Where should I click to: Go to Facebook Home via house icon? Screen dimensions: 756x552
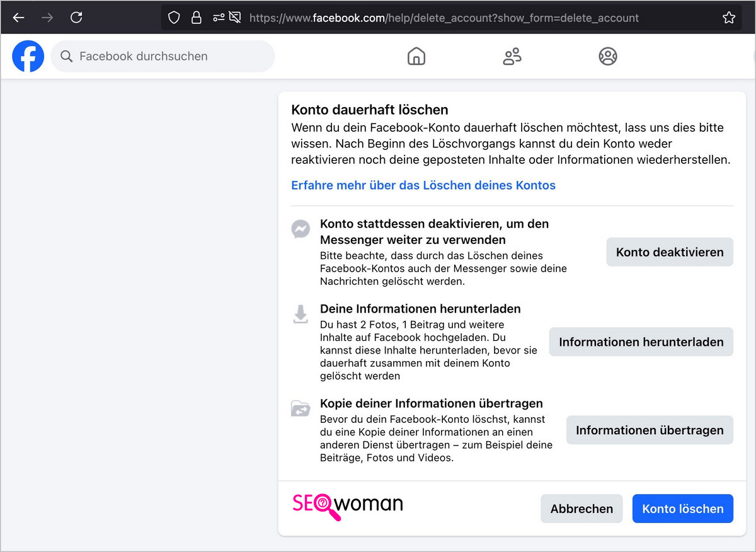point(416,56)
